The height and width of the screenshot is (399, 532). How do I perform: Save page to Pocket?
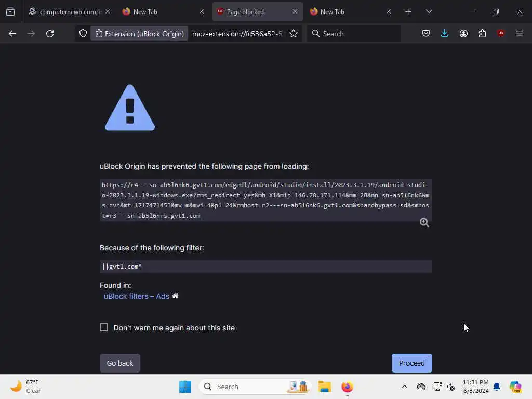click(426, 33)
